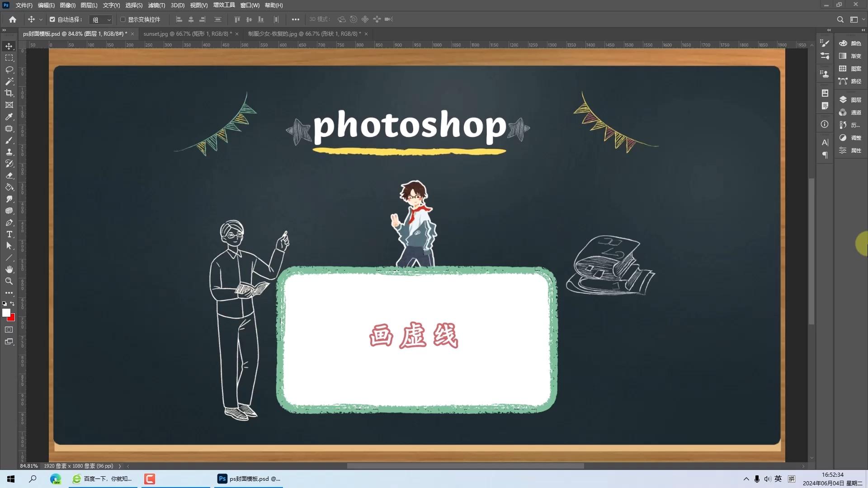Close the ps封面模板.psd document tab

(x=132, y=34)
